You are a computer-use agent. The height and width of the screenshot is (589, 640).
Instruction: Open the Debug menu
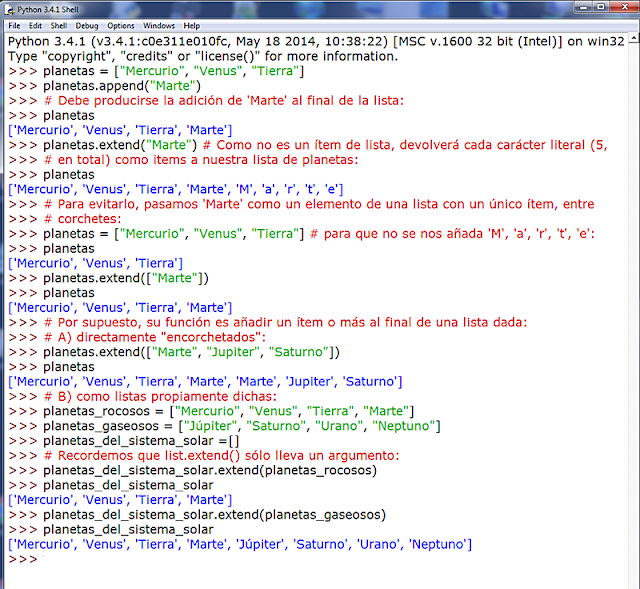click(x=87, y=26)
